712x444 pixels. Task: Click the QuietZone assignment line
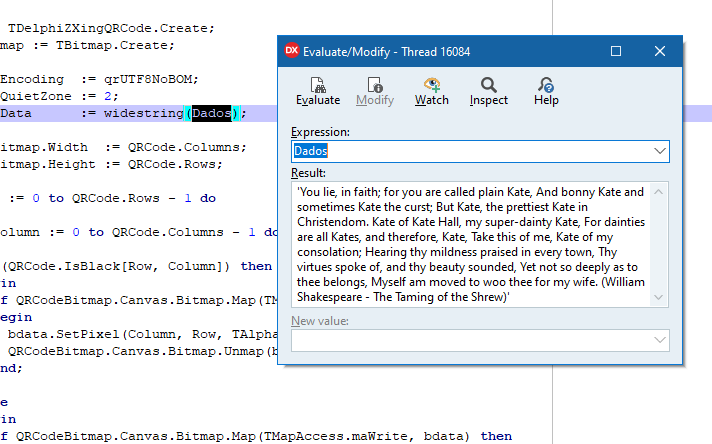(x=59, y=96)
